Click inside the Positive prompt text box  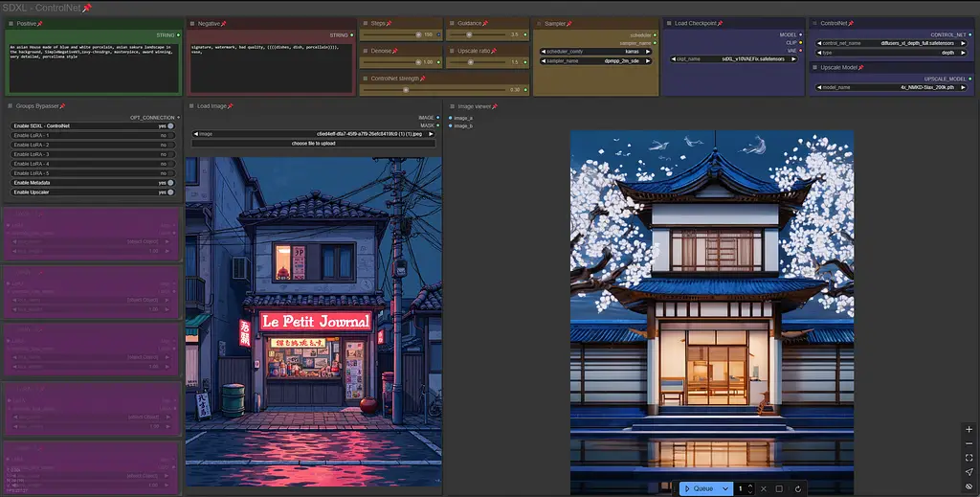click(91, 67)
